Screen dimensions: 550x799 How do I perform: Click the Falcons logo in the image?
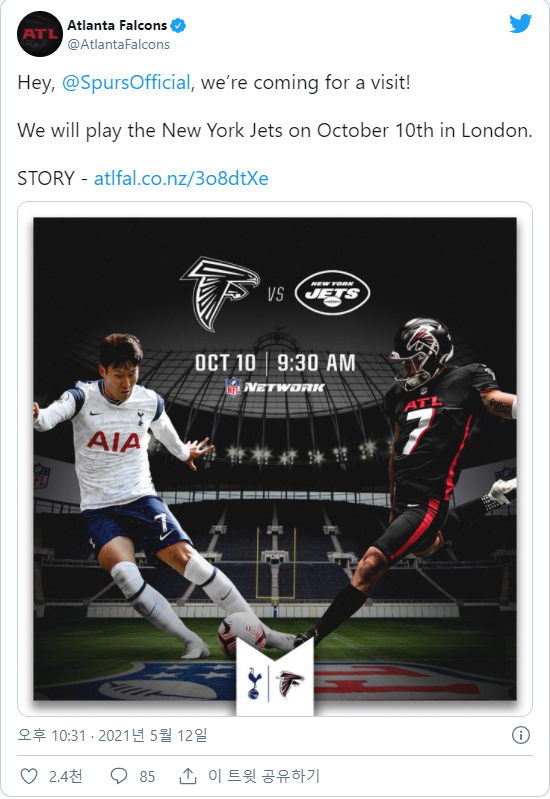coord(220,293)
